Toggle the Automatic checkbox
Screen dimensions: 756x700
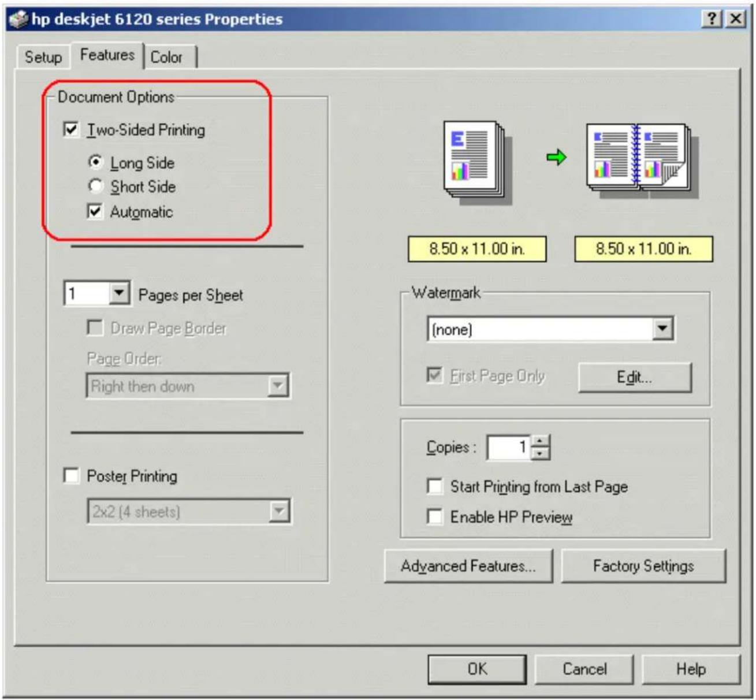point(95,211)
